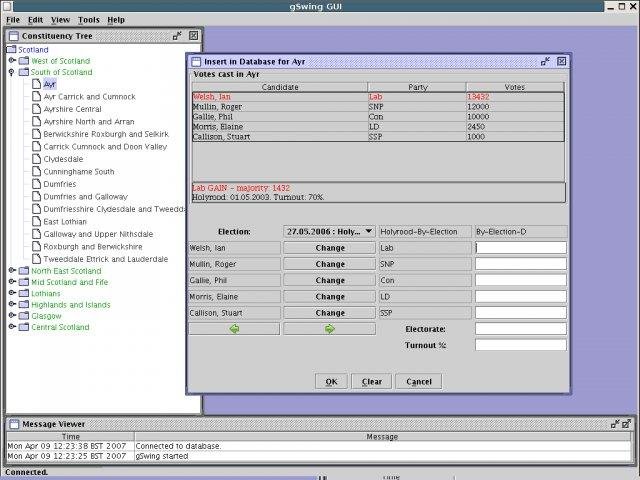This screenshot has height=480, width=640.
Task: Iconify the Message Viewer panel
Action: [x=615, y=424]
